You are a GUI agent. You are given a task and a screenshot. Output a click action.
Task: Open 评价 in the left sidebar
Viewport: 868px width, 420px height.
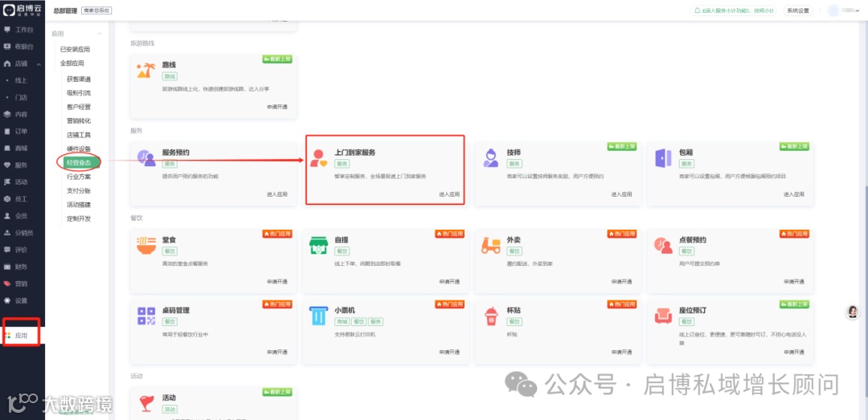[x=23, y=250]
